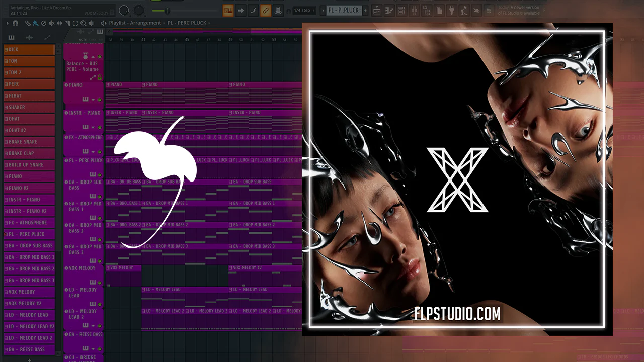Viewport: 644px width, 362px height.
Task: Click the lock icon on Balance automation track
Action: pyautogui.click(x=99, y=77)
